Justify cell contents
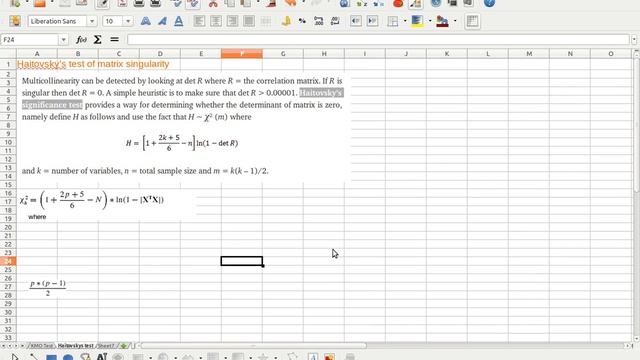This screenshot has height=360, width=640. click(249, 21)
